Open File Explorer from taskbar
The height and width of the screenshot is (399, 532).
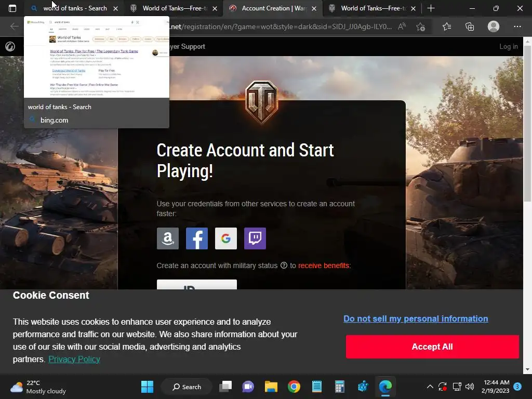click(x=271, y=387)
